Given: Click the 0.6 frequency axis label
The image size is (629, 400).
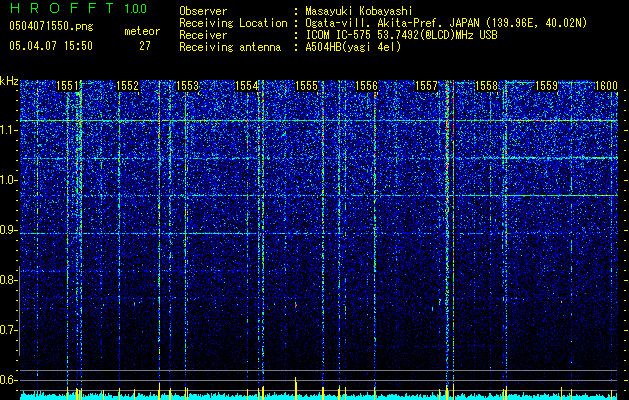Looking at the screenshot, I should tap(8, 380).
